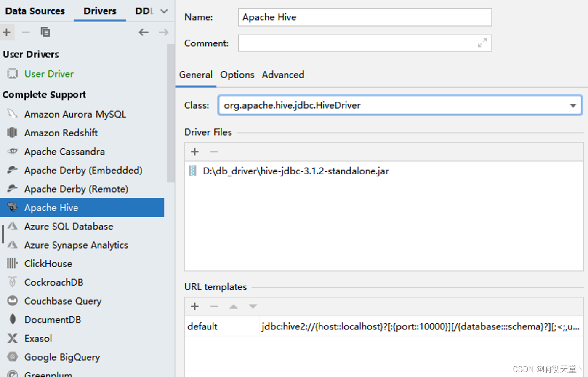Add a driver file with plus
The height and width of the screenshot is (377, 588).
tap(194, 152)
